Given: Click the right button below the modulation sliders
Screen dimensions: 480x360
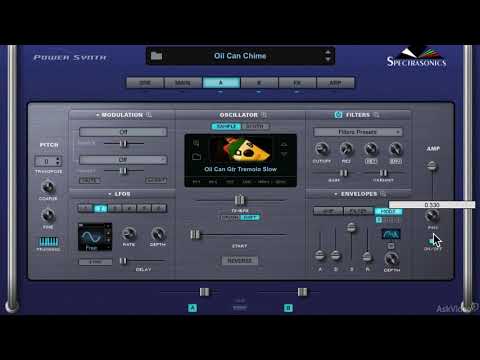Looking at the screenshot, I should tap(156, 180).
